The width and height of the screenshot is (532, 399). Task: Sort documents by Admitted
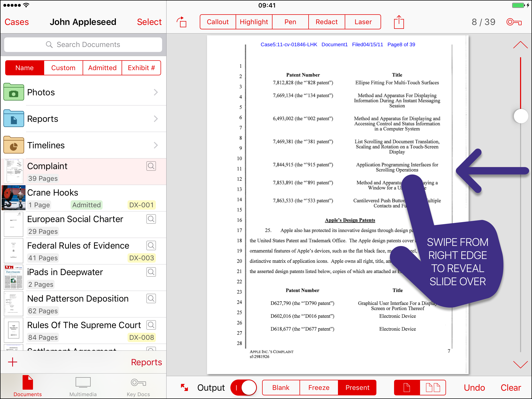click(x=102, y=68)
